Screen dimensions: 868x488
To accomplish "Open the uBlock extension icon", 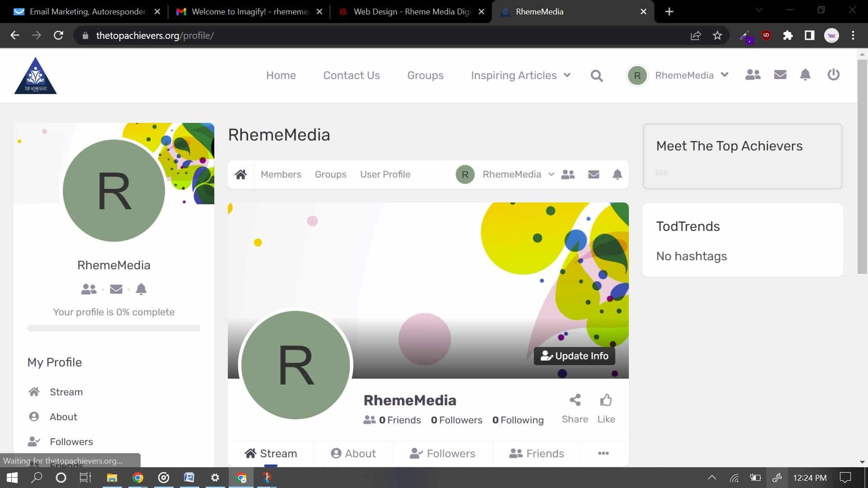I will tap(766, 36).
